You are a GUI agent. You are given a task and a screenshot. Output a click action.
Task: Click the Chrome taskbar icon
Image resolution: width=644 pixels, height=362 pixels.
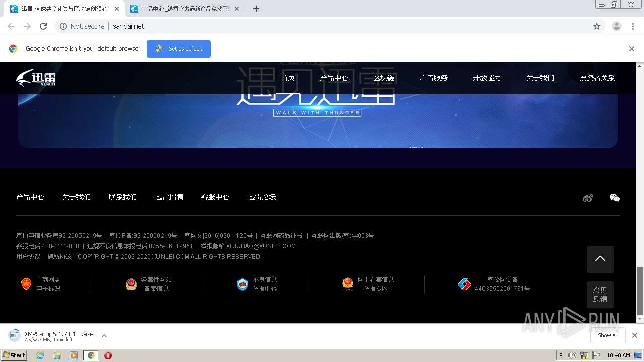[x=91, y=355]
